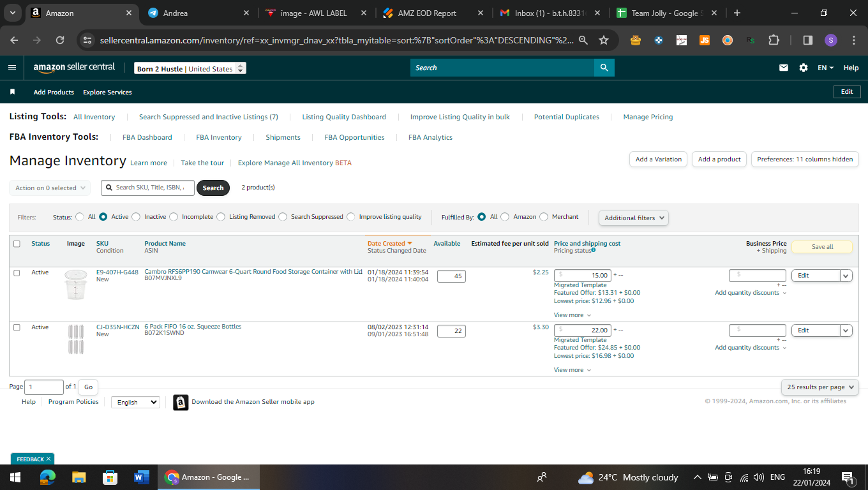Open the Born 2 Hustle marketplace switcher
This screenshot has width=868, height=490.
190,68
